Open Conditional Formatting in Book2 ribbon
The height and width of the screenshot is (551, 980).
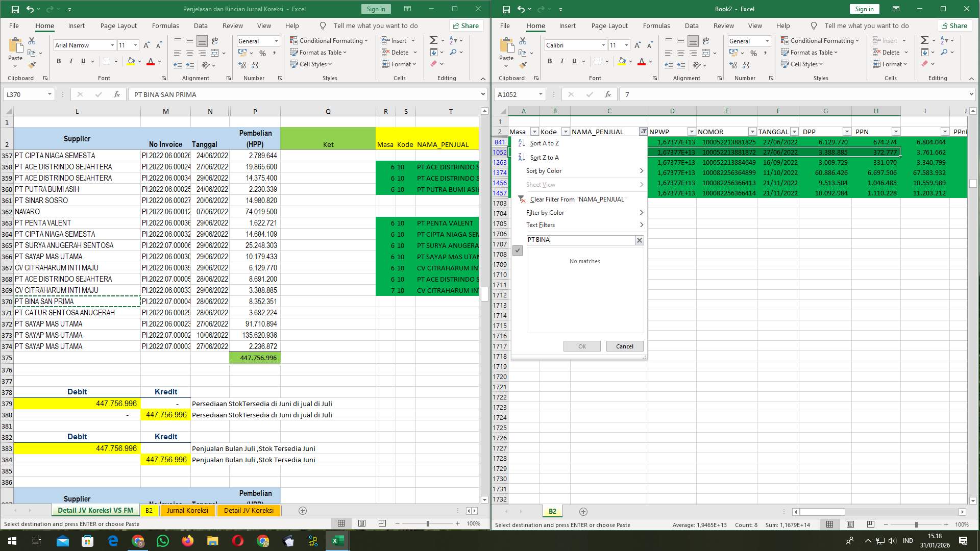point(821,40)
